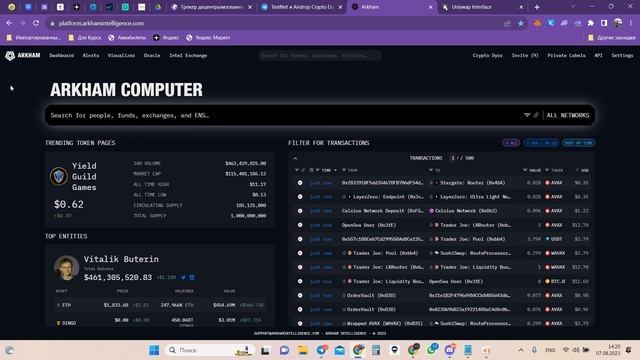
Task: Click chain icon on Celsius Network Deposit row
Action: (300, 211)
